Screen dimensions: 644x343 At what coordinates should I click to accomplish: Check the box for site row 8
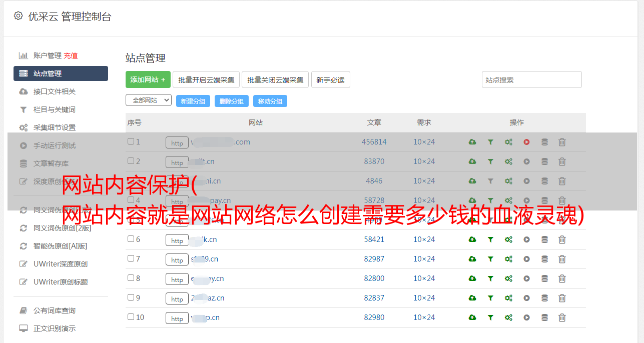[131, 278]
